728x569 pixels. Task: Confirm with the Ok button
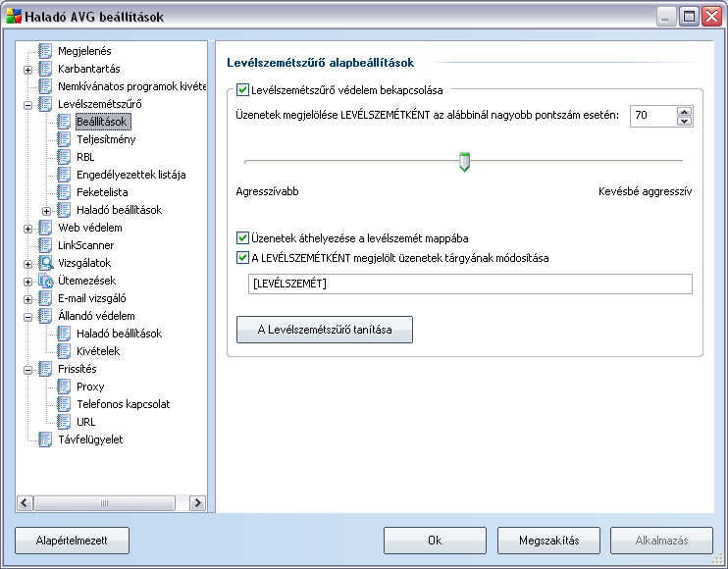[435, 541]
